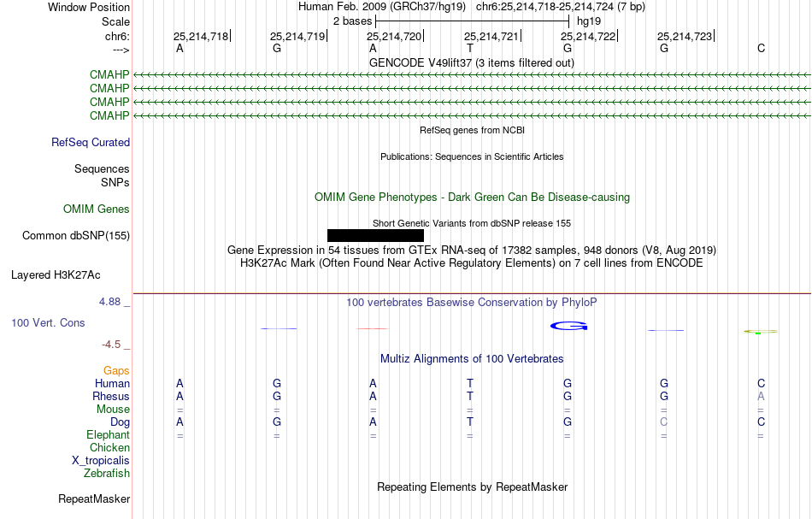Click the GENCODE V49lift37 track title
The width and height of the screenshot is (812, 519).
471,63
